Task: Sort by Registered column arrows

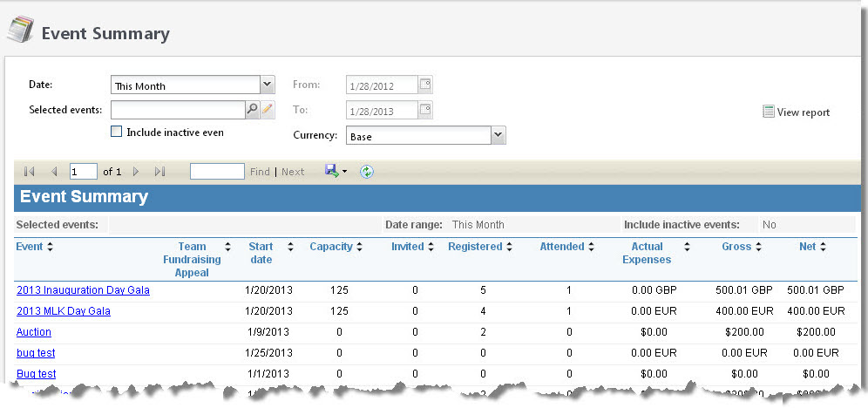Action: 509,247
